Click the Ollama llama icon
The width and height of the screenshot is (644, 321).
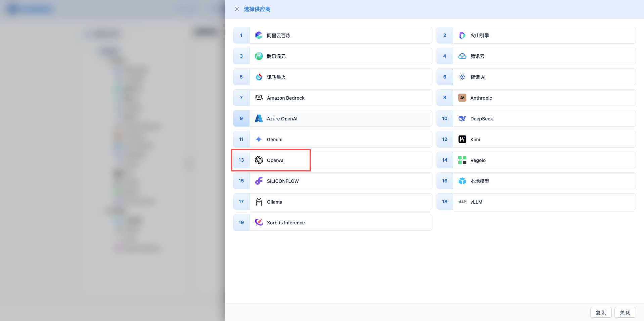click(x=259, y=202)
